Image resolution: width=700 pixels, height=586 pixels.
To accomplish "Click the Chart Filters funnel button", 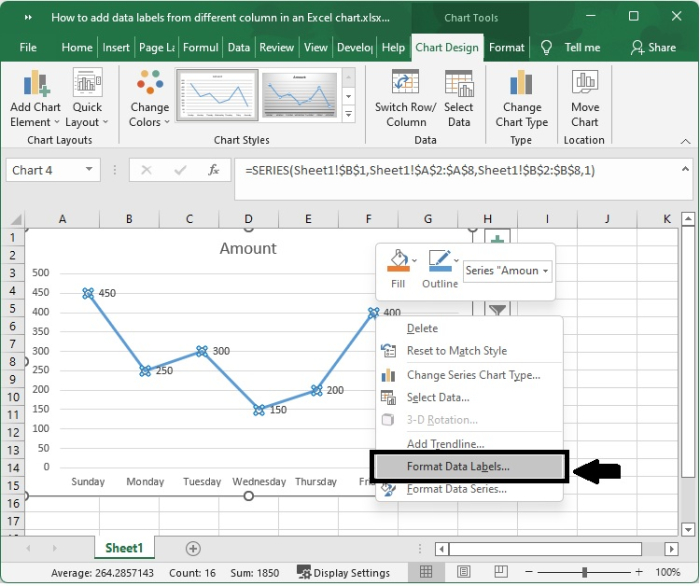I will [497, 309].
